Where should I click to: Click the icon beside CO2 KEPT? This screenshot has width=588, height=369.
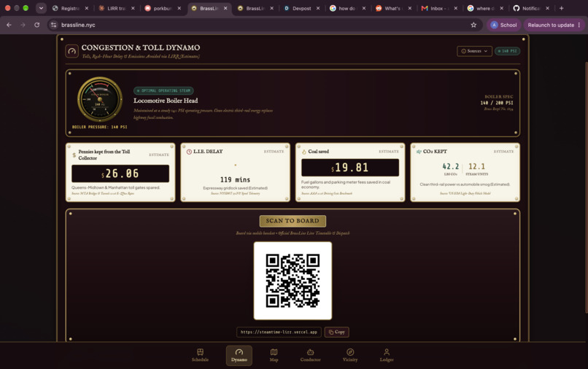419,152
